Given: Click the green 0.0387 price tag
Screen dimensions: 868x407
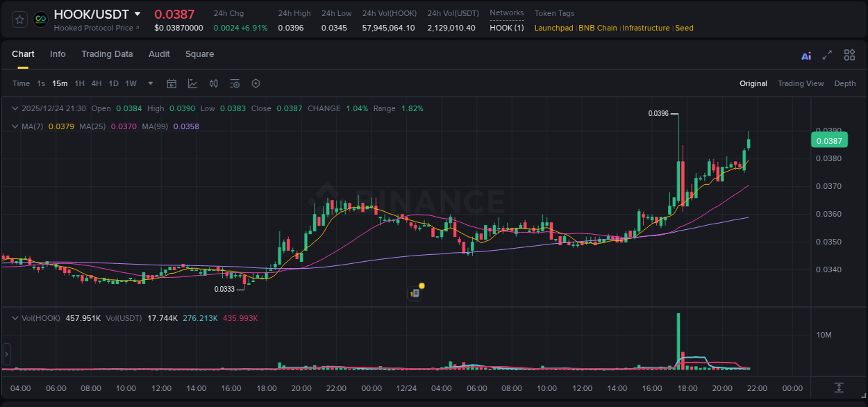Looking at the screenshot, I should click(x=829, y=140).
